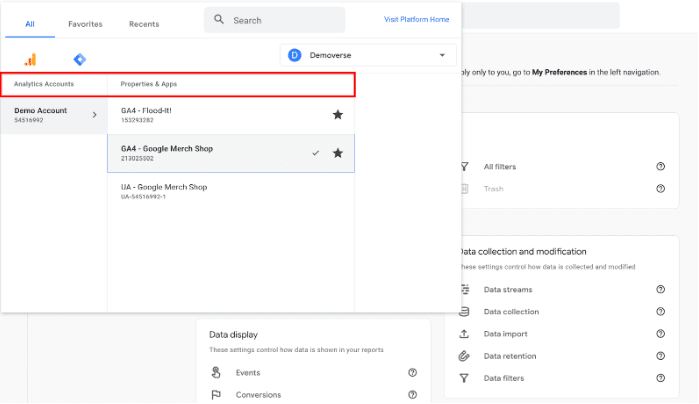The height and width of the screenshot is (404, 699).
Task: Toggle favorite star for GA4 - Google Merch Shop
Action: [338, 153]
